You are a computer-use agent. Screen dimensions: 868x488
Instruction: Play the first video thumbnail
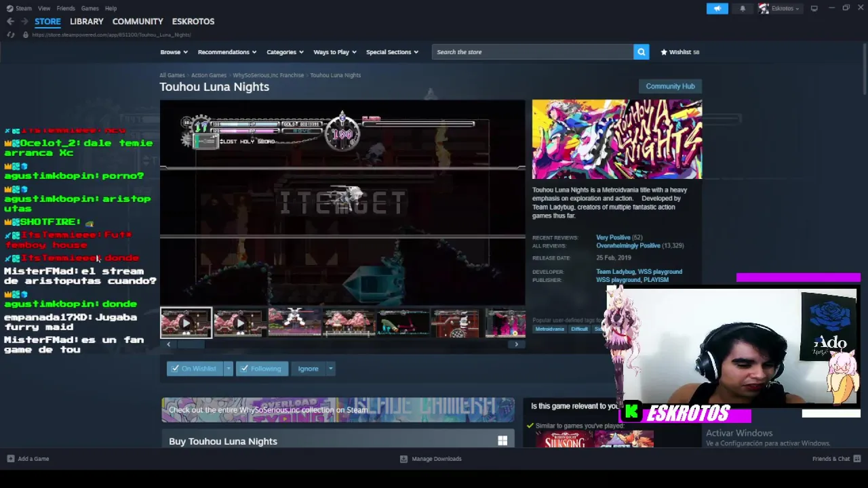186,323
